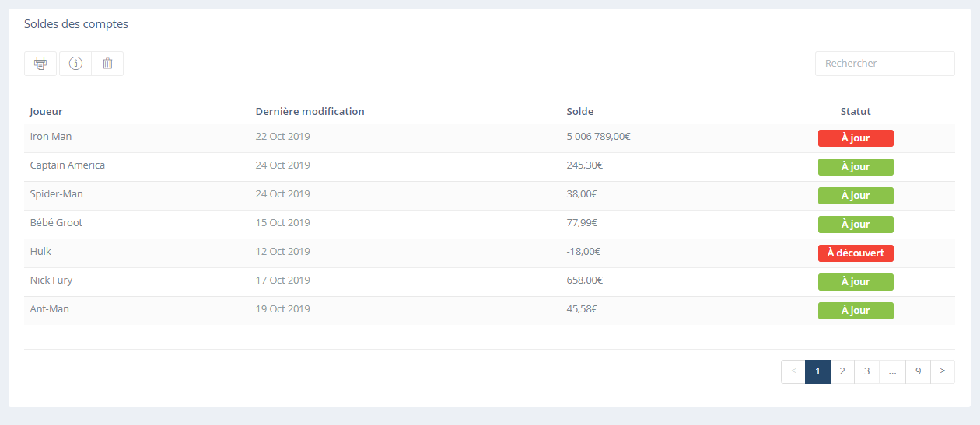The image size is (980, 425).
Task: Click Spider-Man's date 24 Oct 2019
Action: coord(282,194)
